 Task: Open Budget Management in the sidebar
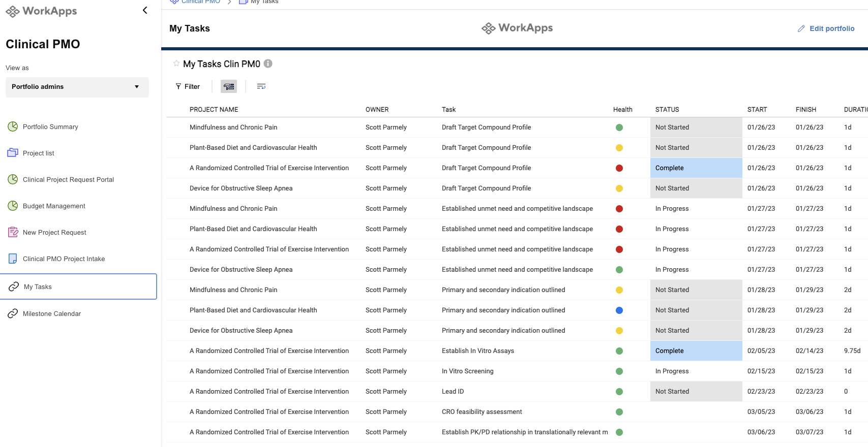point(54,206)
